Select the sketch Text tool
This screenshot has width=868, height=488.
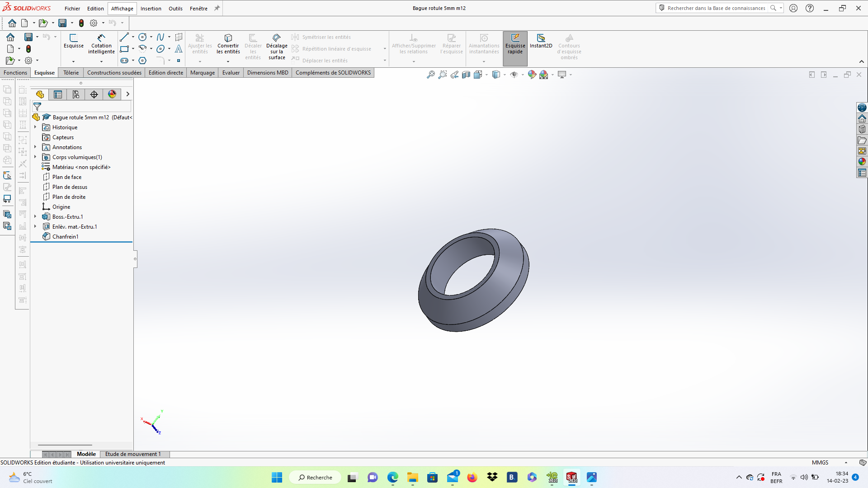click(x=179, y=49)
